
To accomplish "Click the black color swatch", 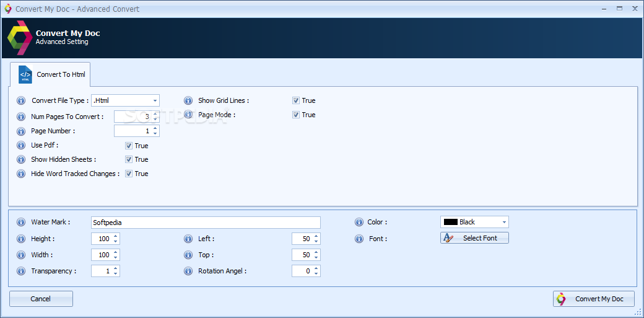I will 451,222.
